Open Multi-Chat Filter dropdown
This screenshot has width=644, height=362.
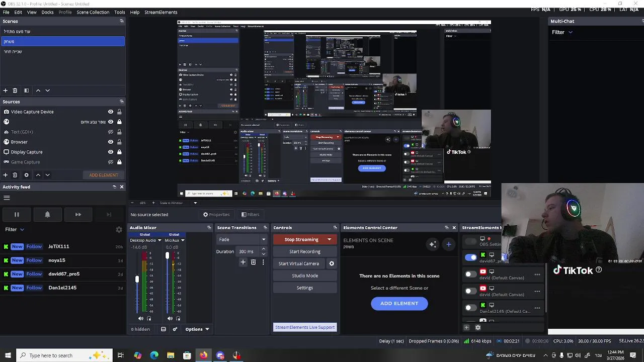pos(562,32)
